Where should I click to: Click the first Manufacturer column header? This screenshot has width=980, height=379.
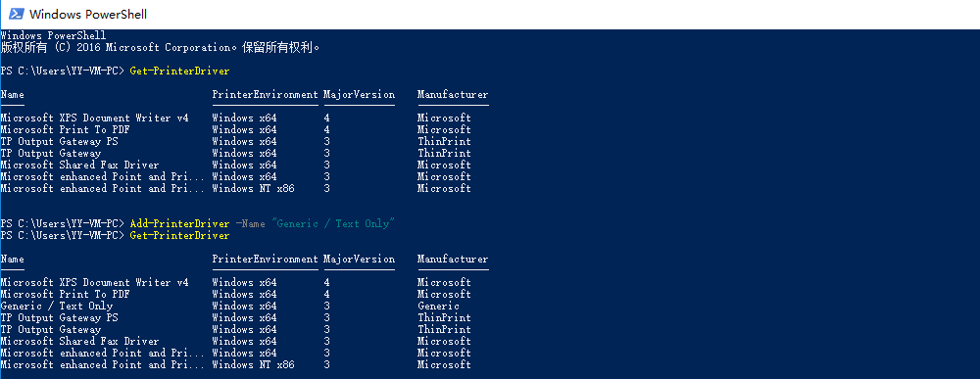453,95
